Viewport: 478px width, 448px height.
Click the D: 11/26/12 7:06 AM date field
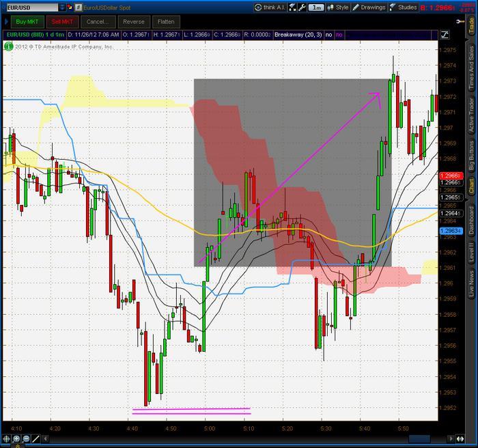(x=94, y=35)
